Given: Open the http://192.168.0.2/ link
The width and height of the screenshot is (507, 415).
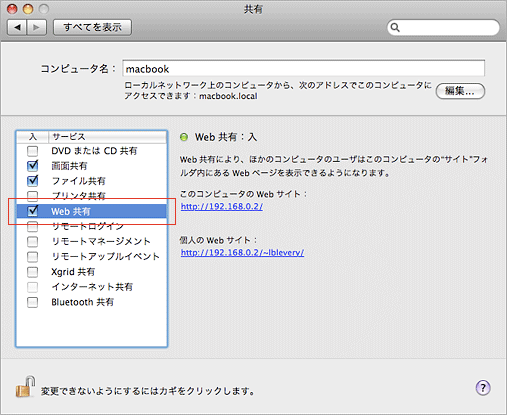Looking at the screenshot, I should (222, 206).
